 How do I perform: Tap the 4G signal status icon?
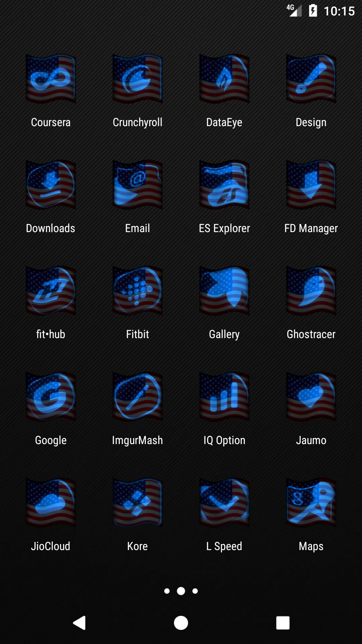[x=294, y=10]
